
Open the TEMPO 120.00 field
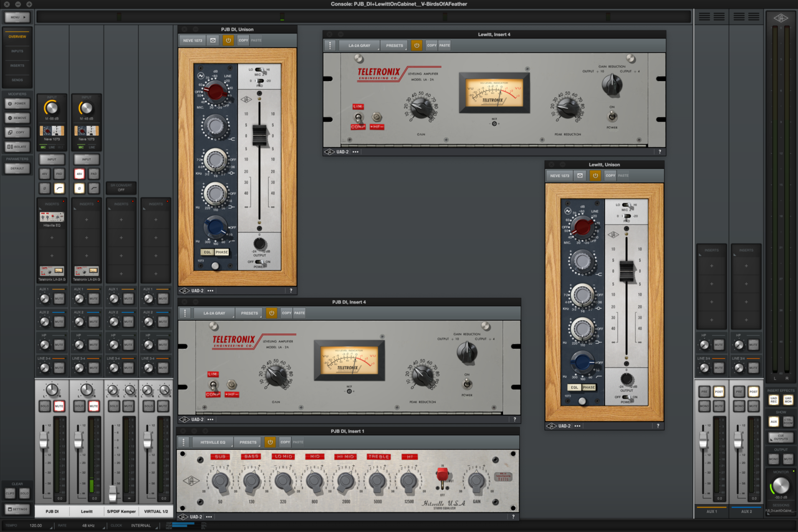35,525
